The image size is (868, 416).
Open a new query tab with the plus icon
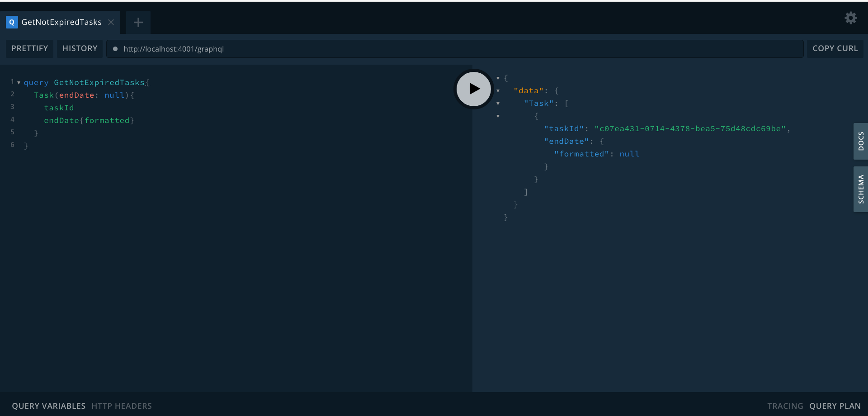pyautogui.click(x=137, y=22)
